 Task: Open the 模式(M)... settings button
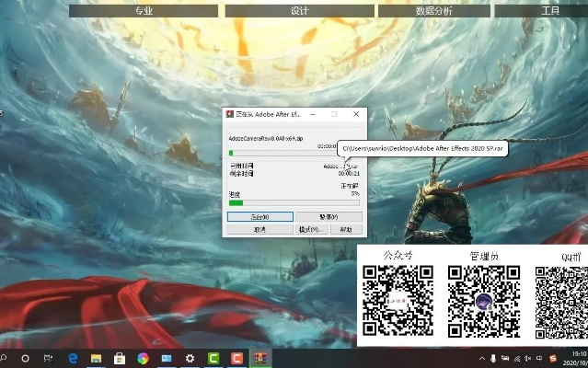pyautogui.click(x=311, y=229)
